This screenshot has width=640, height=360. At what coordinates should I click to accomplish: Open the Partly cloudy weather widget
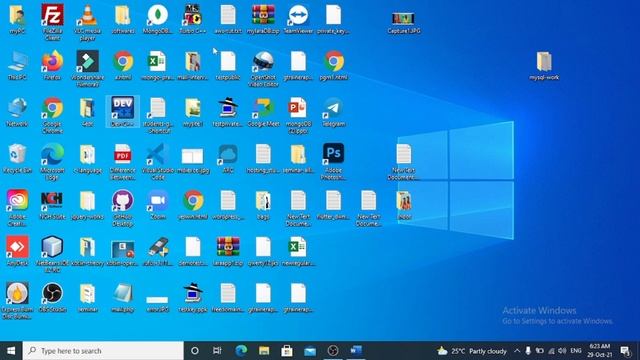[472, 351]
